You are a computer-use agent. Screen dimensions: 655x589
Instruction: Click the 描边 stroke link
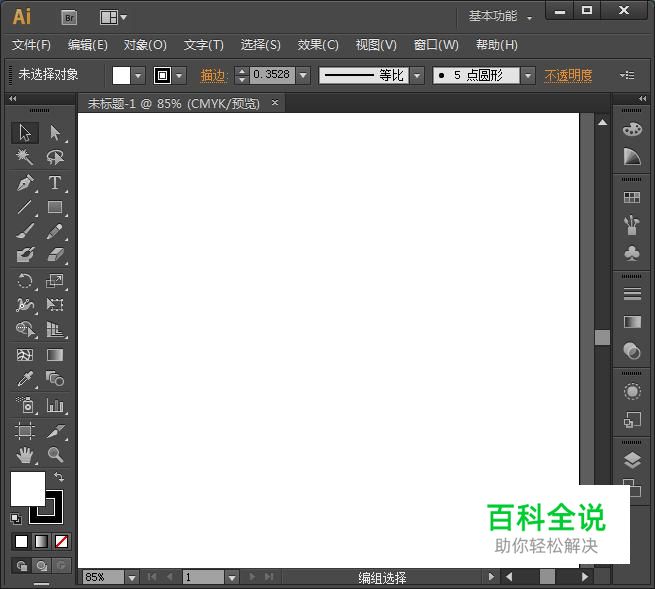[x=213, y=76]
